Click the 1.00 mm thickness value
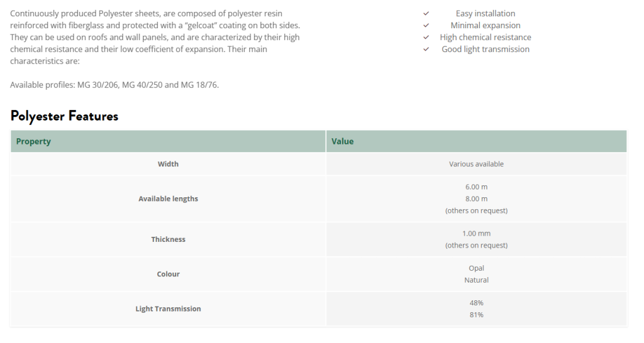Image resolution: width=644 pixels, height=343 pixels. pos(476,233)
